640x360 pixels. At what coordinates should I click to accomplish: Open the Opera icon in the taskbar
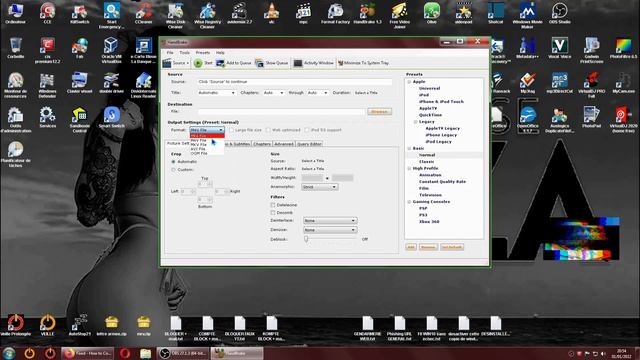tap(125, 353)
